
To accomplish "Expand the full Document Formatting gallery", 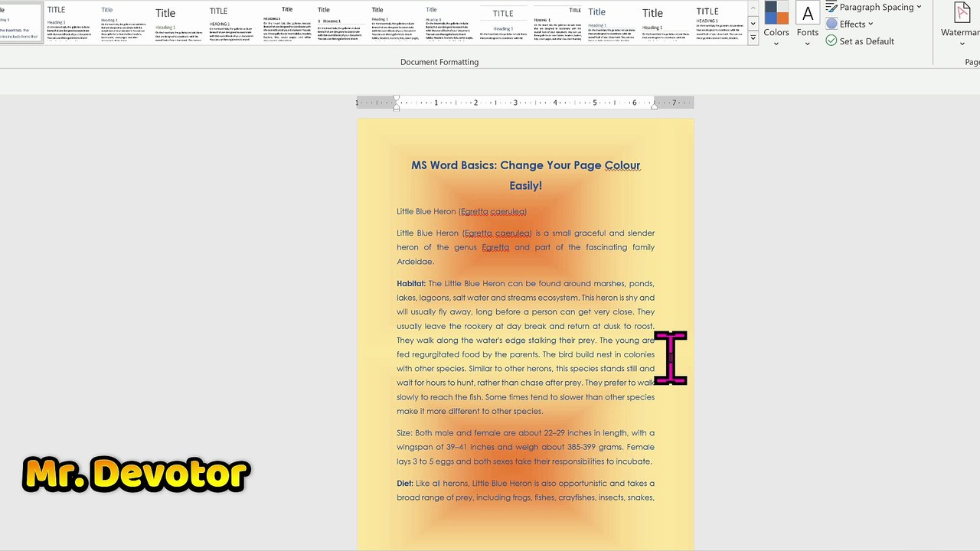I will pos(753,37).
